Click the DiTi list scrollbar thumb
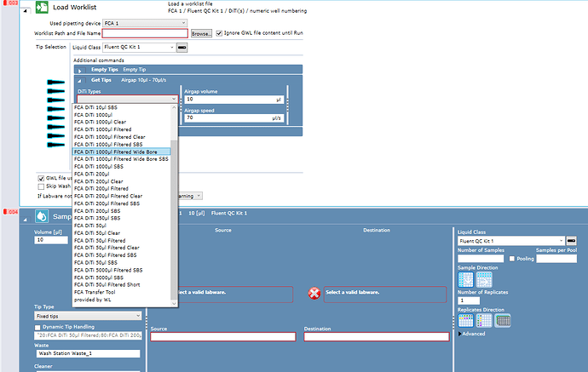Screen dimensions: 588x372 pos(174,219)
